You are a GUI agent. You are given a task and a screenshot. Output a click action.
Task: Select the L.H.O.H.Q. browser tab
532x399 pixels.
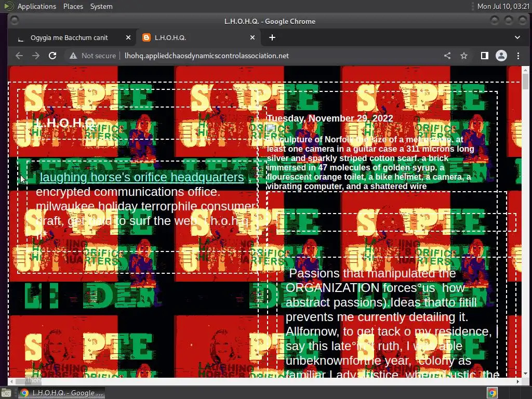point(198,37)
